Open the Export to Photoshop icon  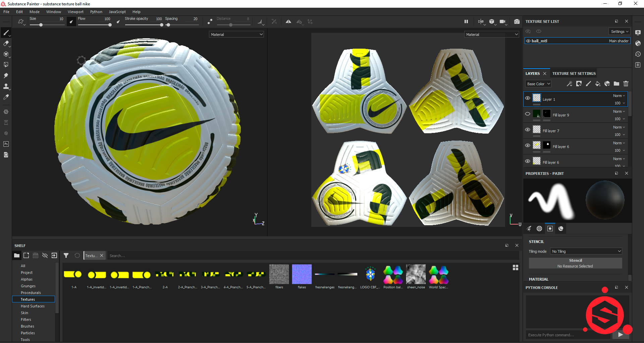point(6,144)
